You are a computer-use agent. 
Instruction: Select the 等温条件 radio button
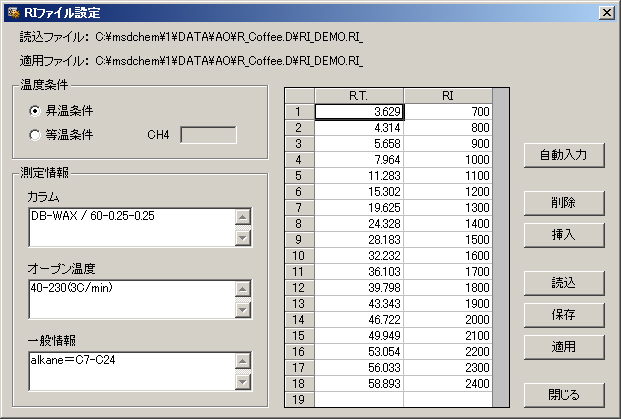click(x=35, y=135)
